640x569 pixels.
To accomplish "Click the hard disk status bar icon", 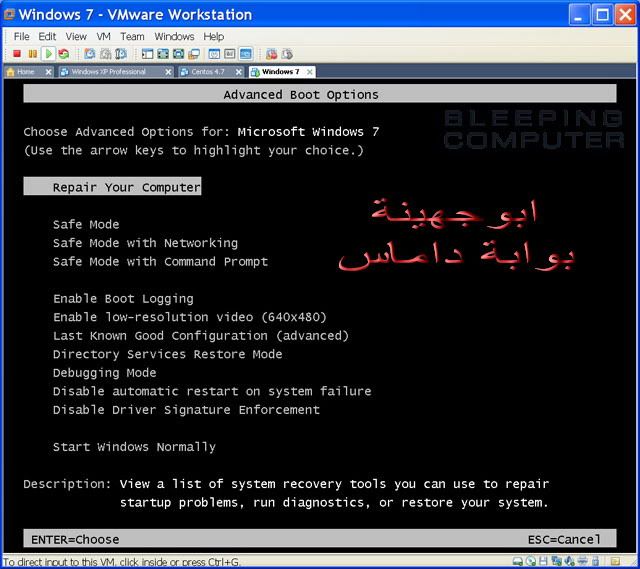I will [518, 562].
